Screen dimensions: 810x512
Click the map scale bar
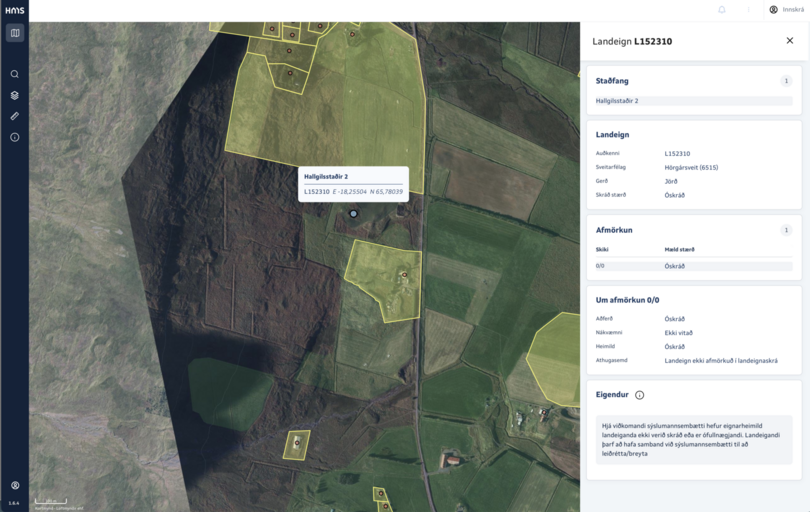[x=51, y=501]
